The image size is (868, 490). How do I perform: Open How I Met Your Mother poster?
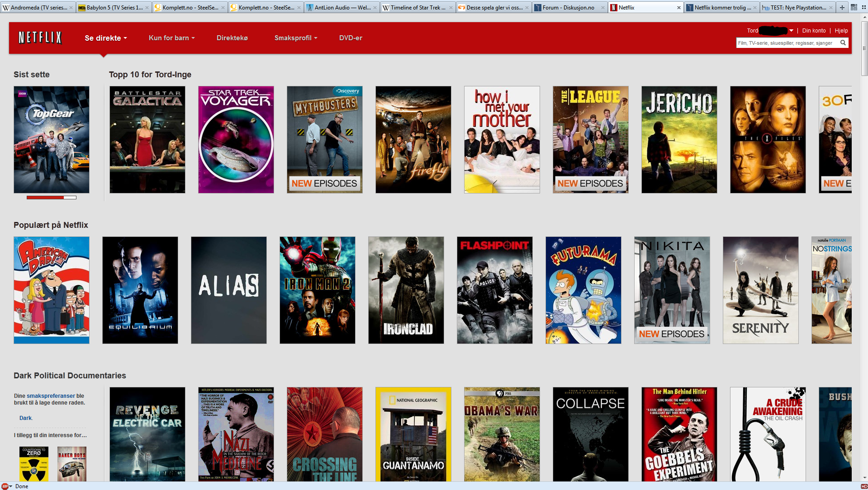(x=502, y=140)
